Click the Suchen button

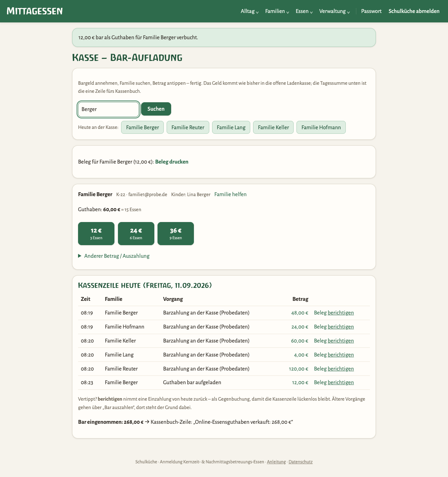pyautogui.click(x=156, y=109)
